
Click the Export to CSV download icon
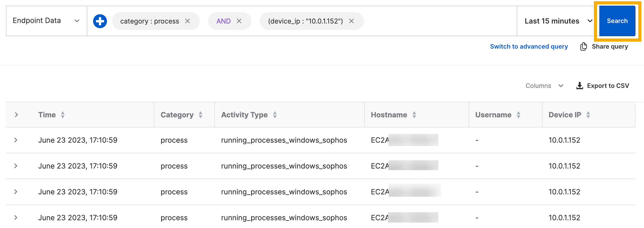(579, 86)
